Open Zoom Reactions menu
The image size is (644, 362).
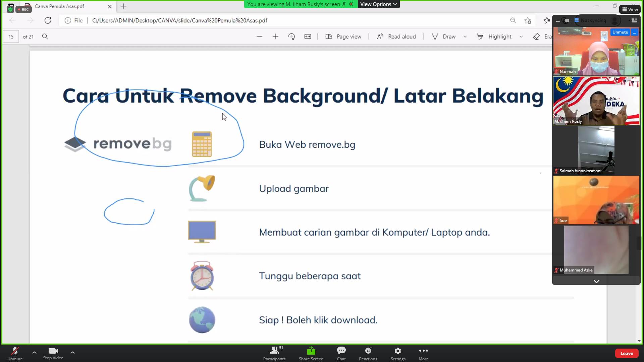(368, 353)
